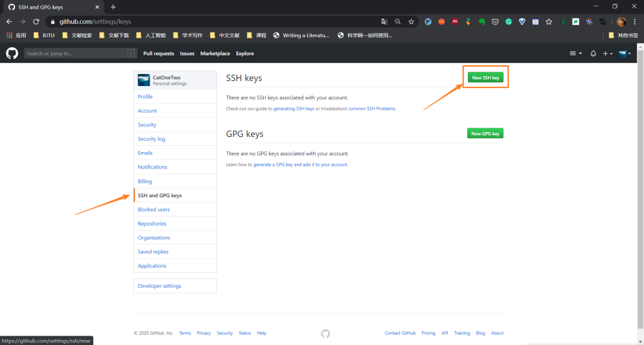Open the 人工智能 bookmark folder

[151, 35]
